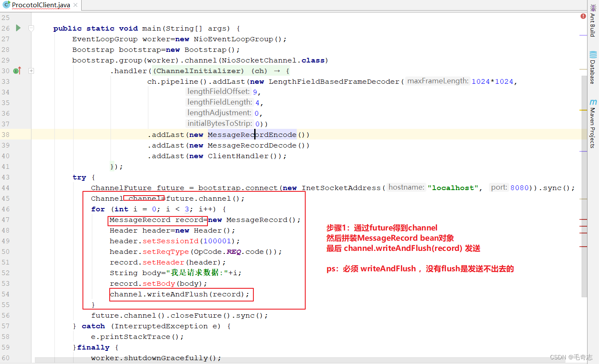Click on NioEventLoopGroup in line 27
The height and width of the screenshot is (364, 599).
[233, 39]
